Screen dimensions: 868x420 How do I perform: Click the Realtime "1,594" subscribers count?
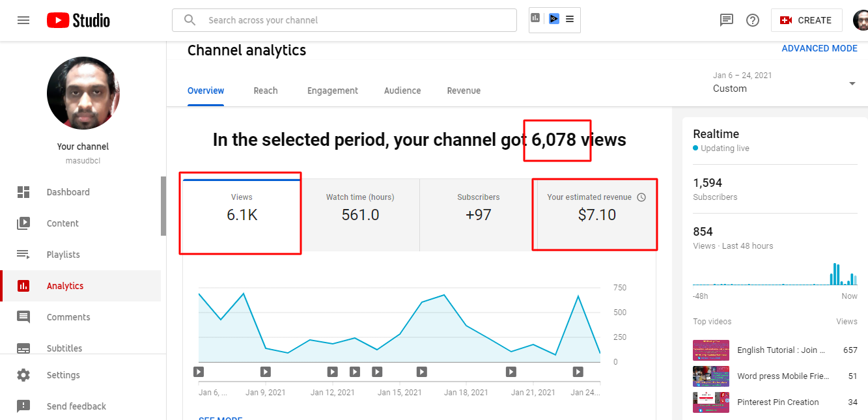(707, 183)
